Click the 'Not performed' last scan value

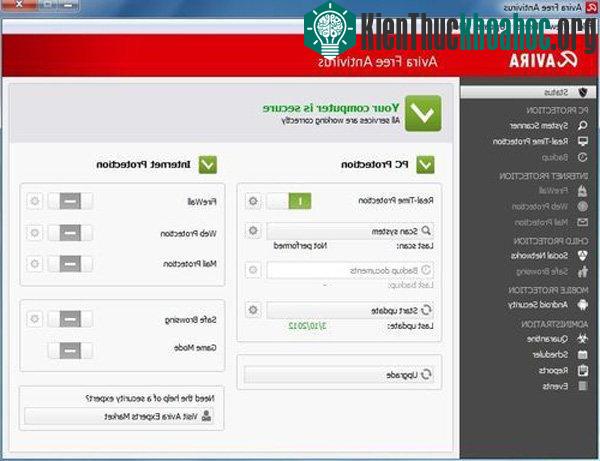300,246
